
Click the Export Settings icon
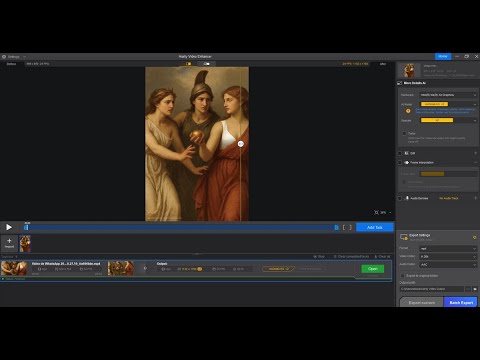[404, 237]
